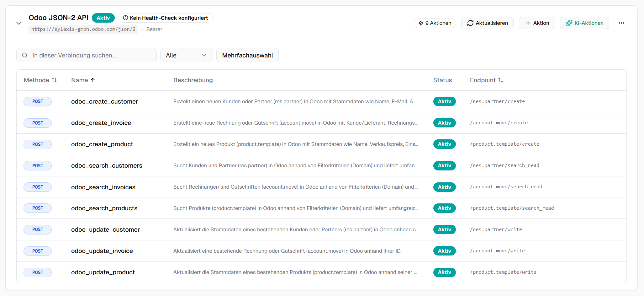This screenshot has width=644, height=296.
Task: Click description 'Aktualisiert eine bestehende Rechnung oder Gutschrift'
Action: click(x=288, y=251)
